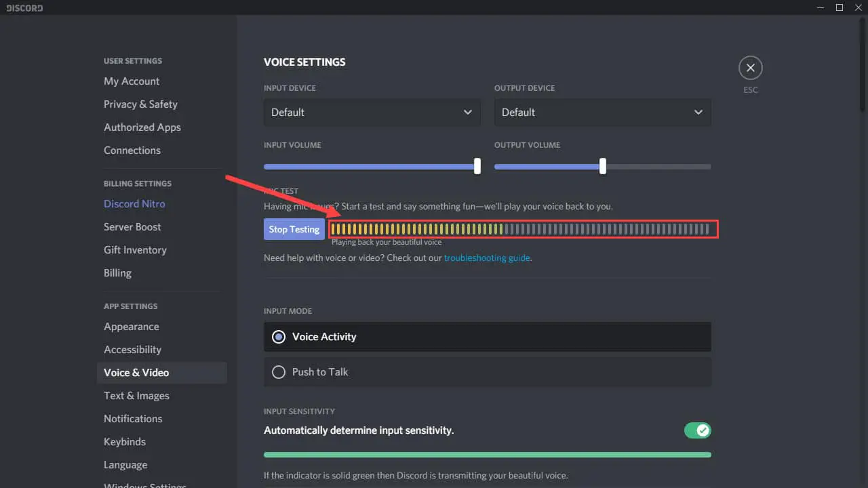Open Language settings

pos(125,465)
